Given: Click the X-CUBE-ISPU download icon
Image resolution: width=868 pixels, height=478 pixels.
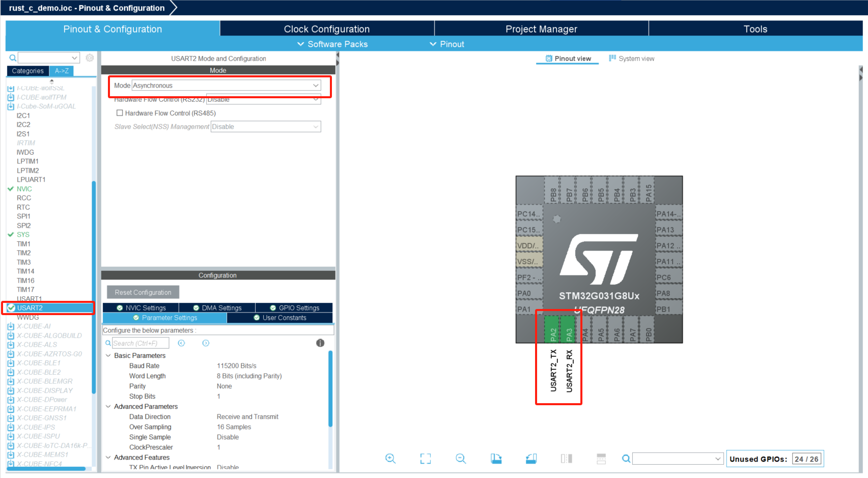Looking at the screenshot, I should click(x=11, y=436).
